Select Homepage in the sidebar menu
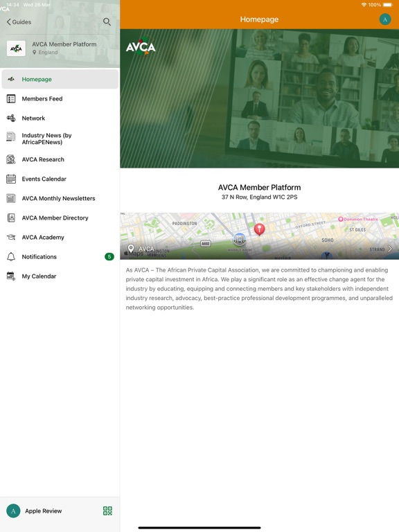Image resolution: width=399 pixels, height=532 pixels. [x=60, y=79]
